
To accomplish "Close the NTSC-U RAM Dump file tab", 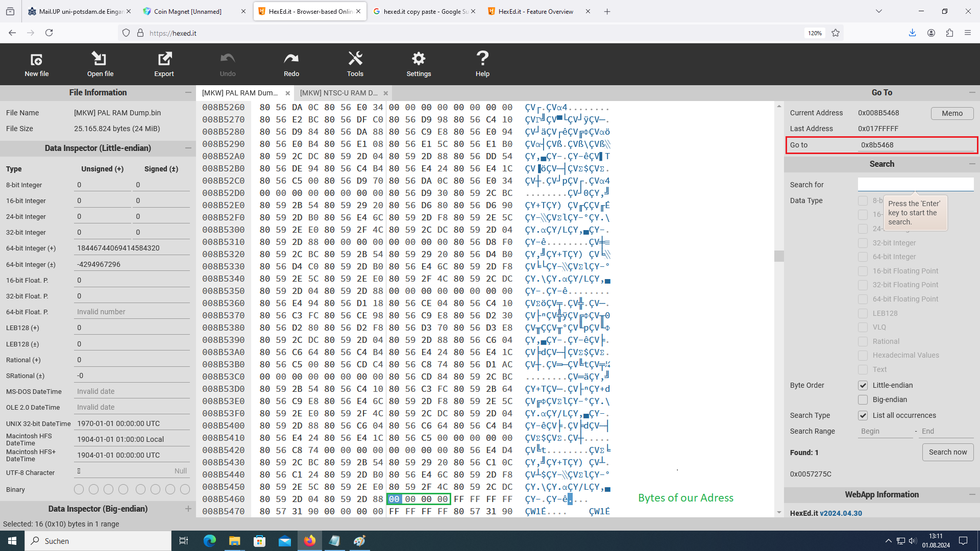I will coord(386,93).
